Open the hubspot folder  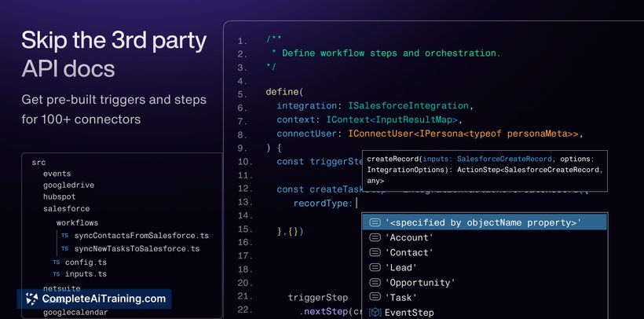coord(59,197)
